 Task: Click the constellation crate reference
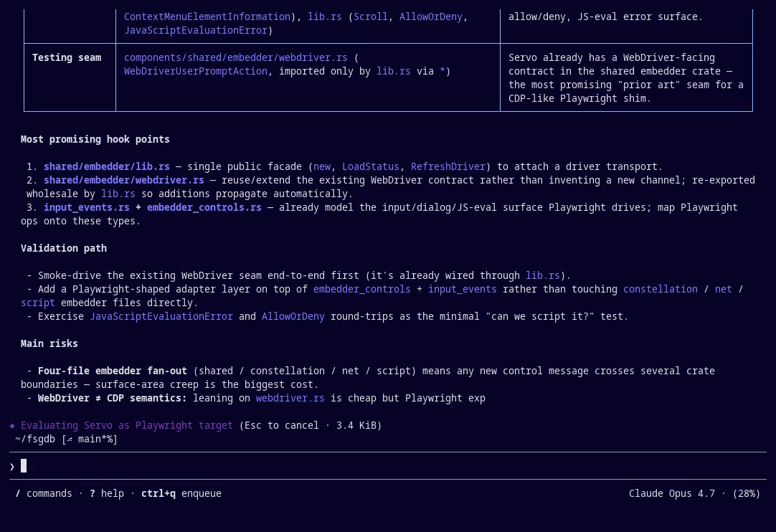click(x=661, y=289)
